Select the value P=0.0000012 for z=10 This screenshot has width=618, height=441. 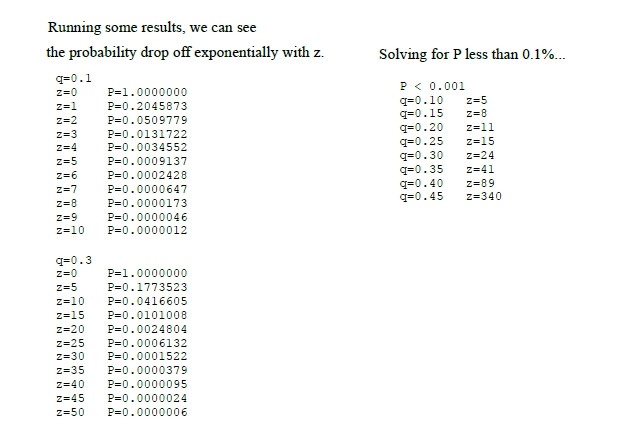(x=147, y=230)
